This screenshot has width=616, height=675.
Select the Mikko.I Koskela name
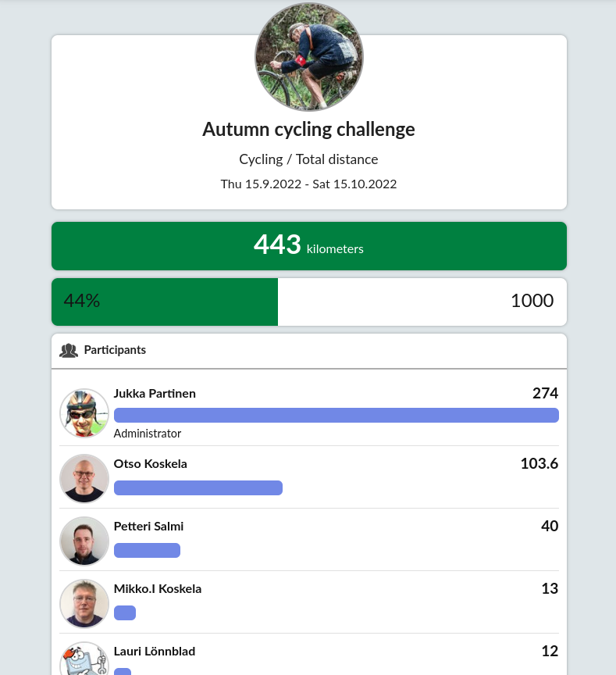pos(158,588)
